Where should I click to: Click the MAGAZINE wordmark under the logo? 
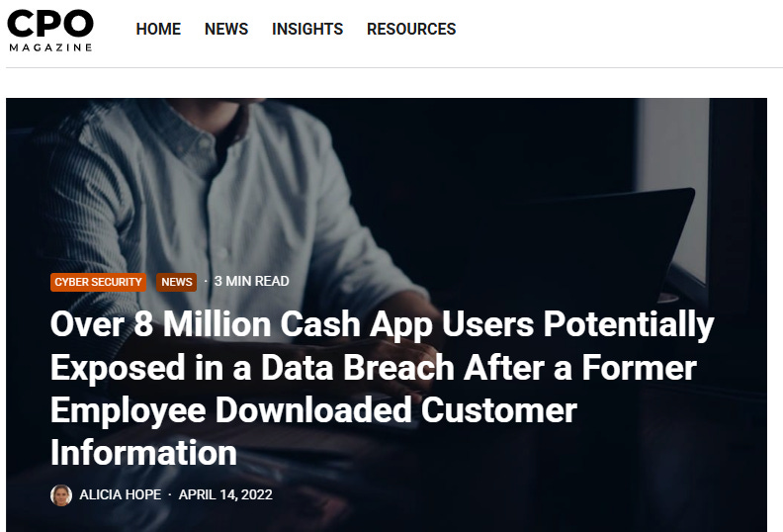pyautogui.click(x=50, y=47)
